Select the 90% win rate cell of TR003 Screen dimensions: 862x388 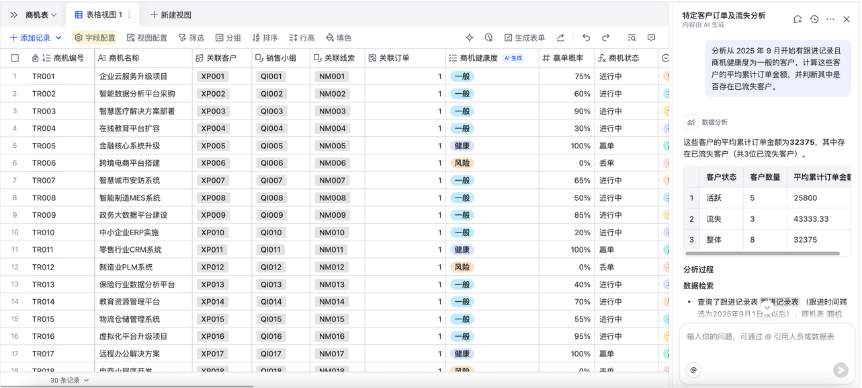[x=566, y=111]
